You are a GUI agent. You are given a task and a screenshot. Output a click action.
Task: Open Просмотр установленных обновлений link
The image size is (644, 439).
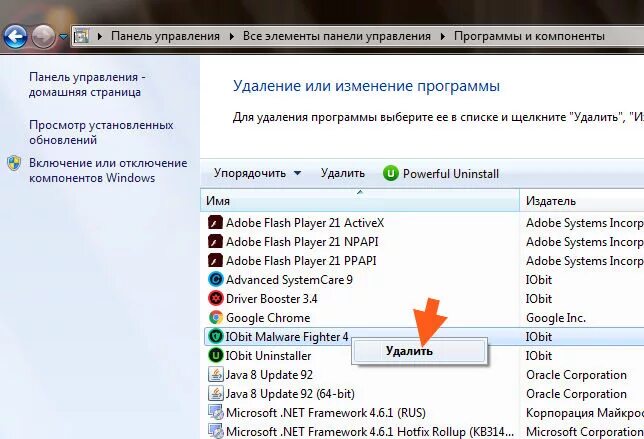click(101, 132)
